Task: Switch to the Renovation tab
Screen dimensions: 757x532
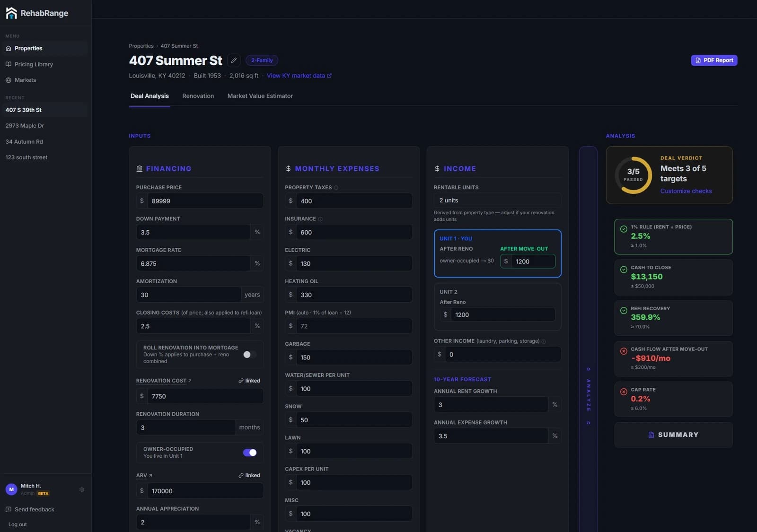Action: tap(198, 96)
